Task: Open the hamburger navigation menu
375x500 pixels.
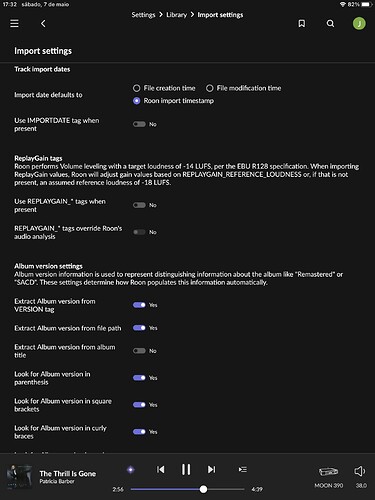Action: click(14, 24)
